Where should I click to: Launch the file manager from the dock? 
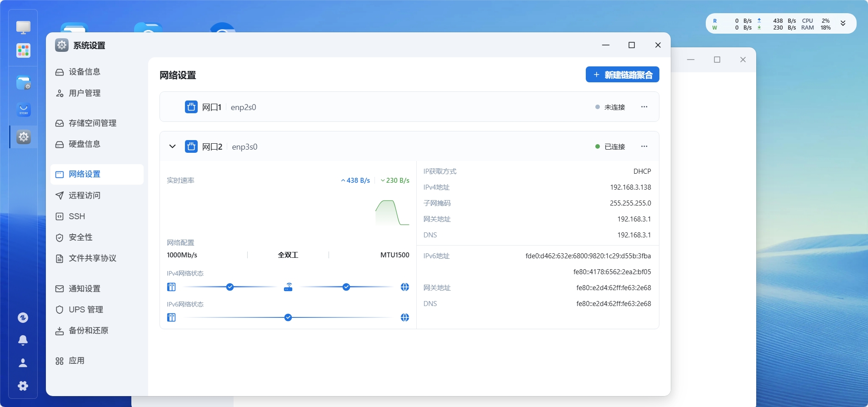coord(24,83)
